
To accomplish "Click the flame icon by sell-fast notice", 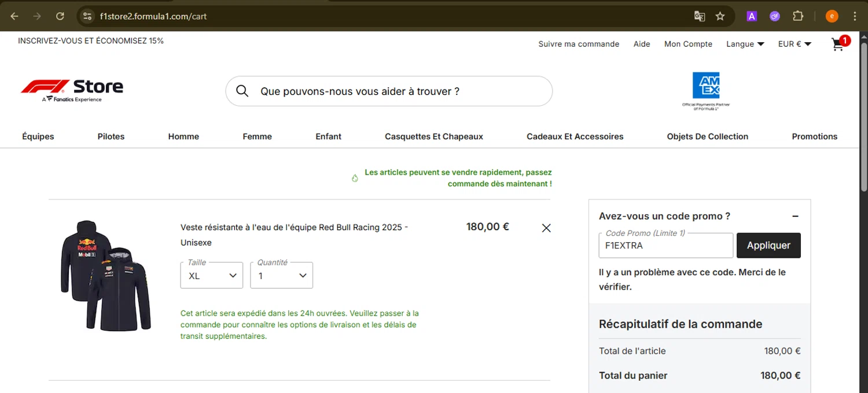I will click(355, 178).
